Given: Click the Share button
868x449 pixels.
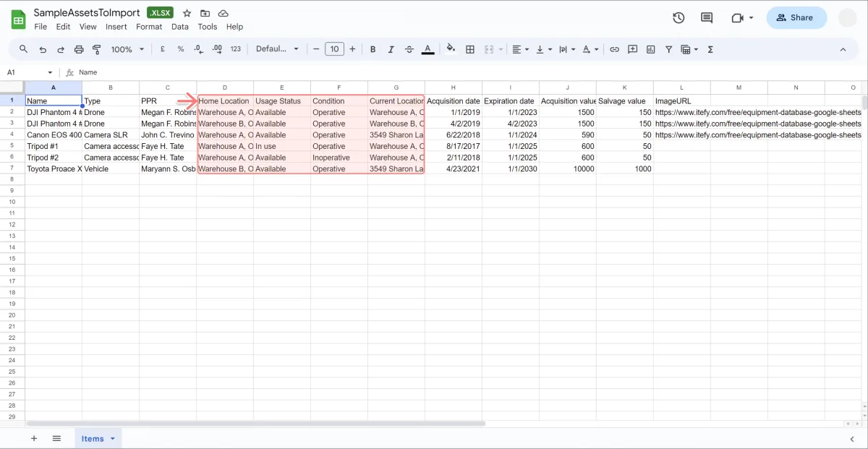Looking at the screenshot, I should [x=796, y=18].
